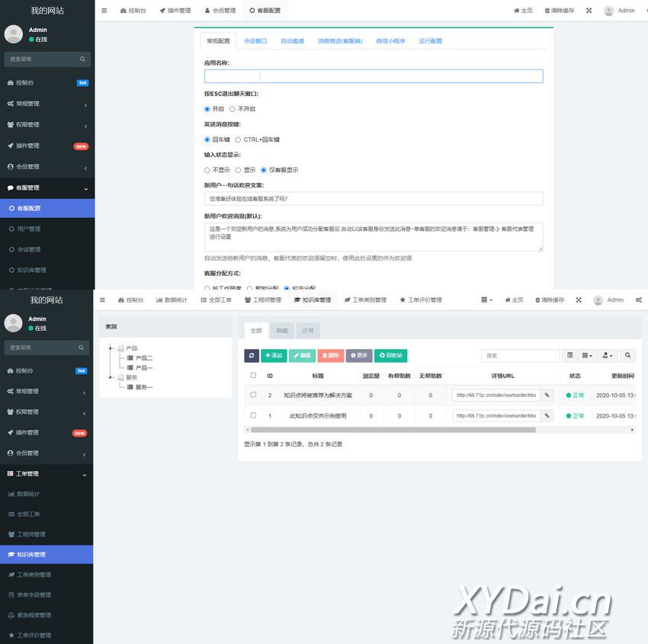648x644 pixels.
Task: Click the green 添加 button
Action: (x=274, y=355)
